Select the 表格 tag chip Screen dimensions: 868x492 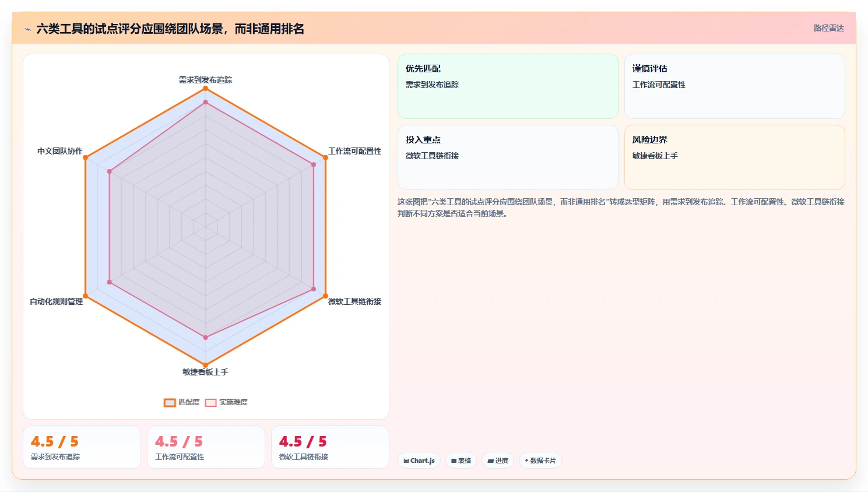[x=461, y=461]
